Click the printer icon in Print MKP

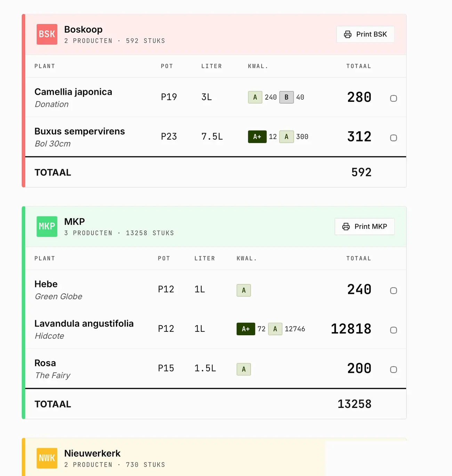click(346, 227)
